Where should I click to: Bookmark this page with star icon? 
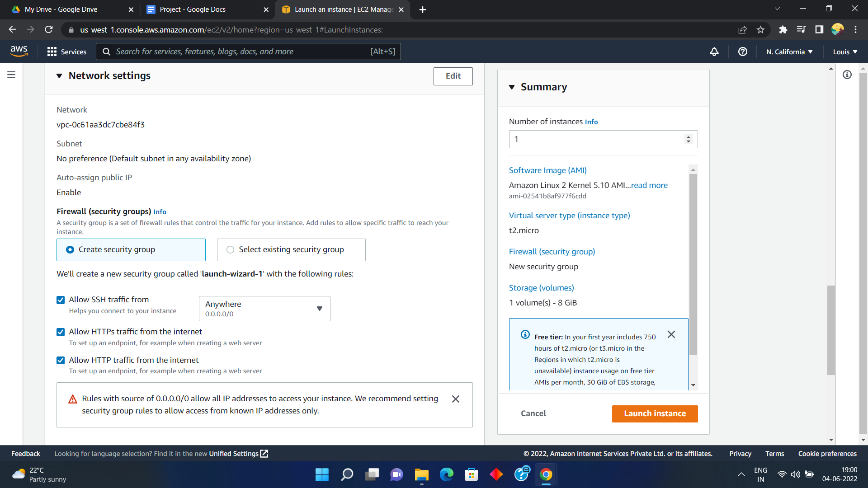click(x=760, y=30)
